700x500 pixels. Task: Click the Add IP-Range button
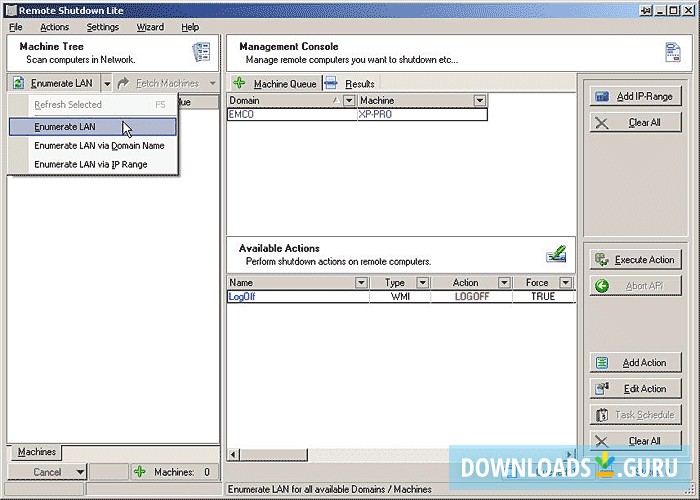636,96
